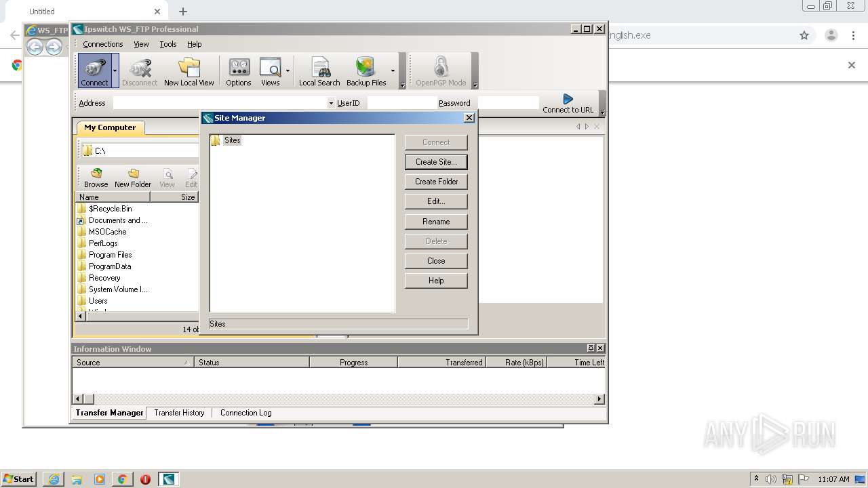The width and height of the screenshot is (868, 488).
Task: Click the Status column header
Action: pos(252,363)
